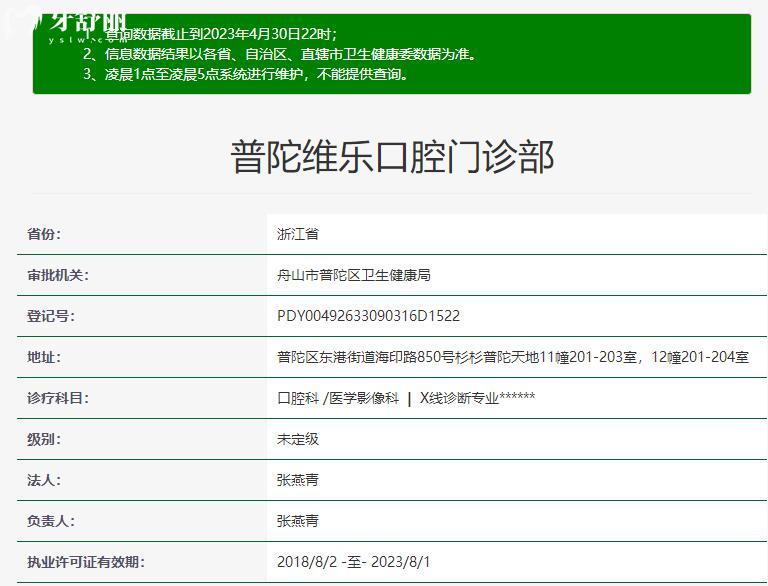Select the address starting with 普陀区东港街道

point(513,357)
